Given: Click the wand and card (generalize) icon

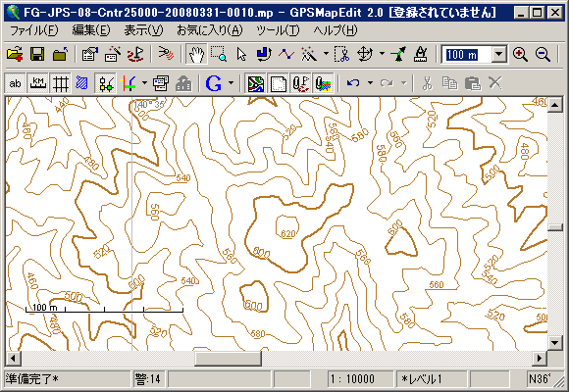Looking at the screenshot, I should [x=113, y=55].
